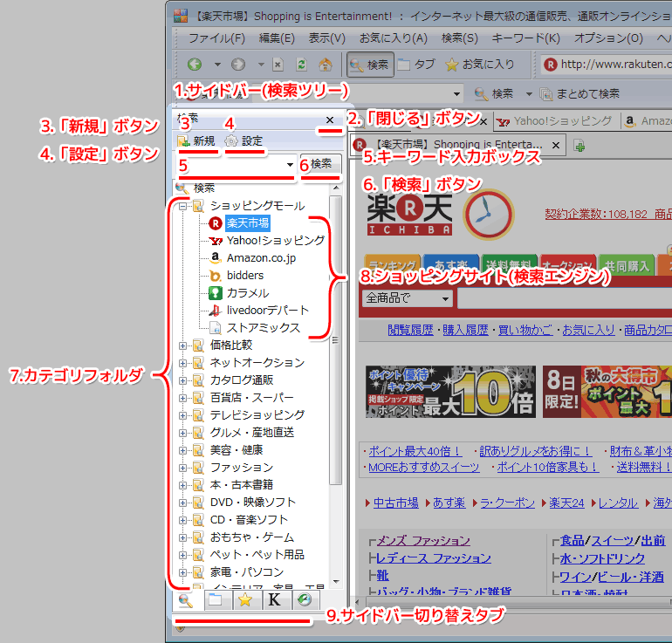Open 表示(V) menu
672x643 pixels.
(327, 38)
